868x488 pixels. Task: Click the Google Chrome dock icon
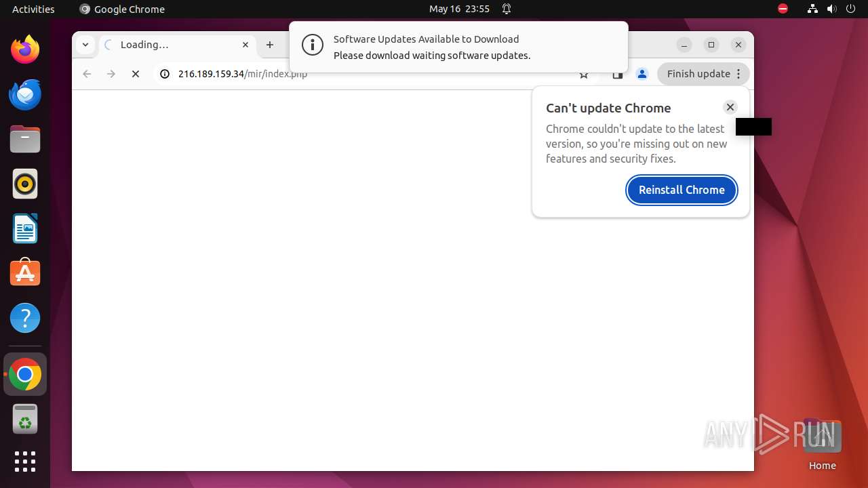point(25,374)
